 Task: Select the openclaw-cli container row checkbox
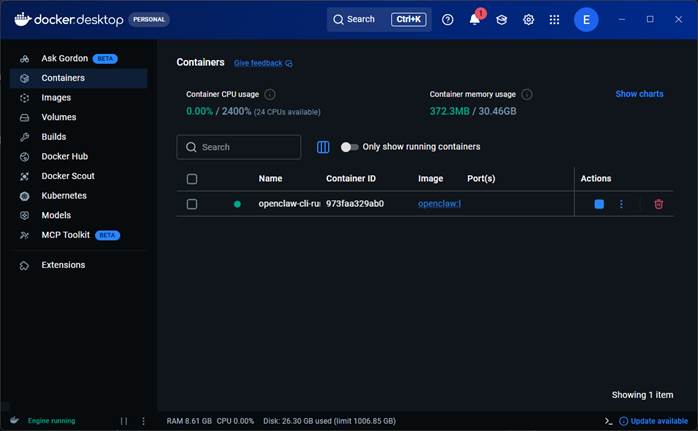pos(192,204)
